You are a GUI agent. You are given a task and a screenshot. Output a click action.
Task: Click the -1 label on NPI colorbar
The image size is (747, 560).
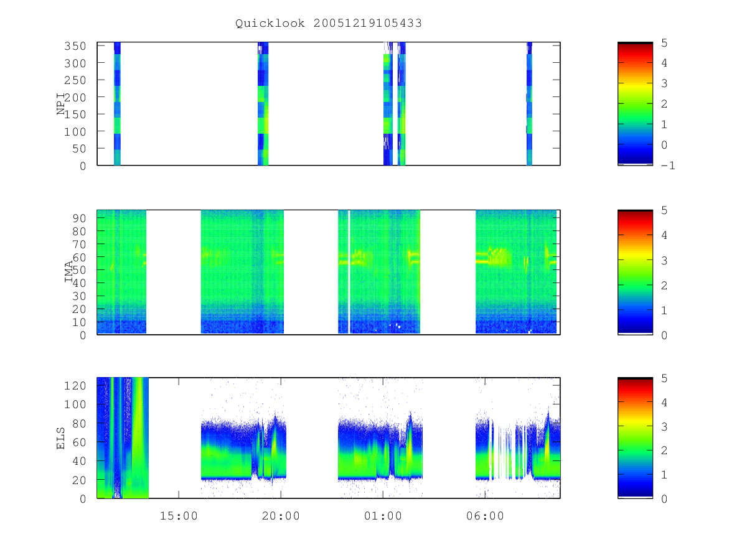coord(669,166)
